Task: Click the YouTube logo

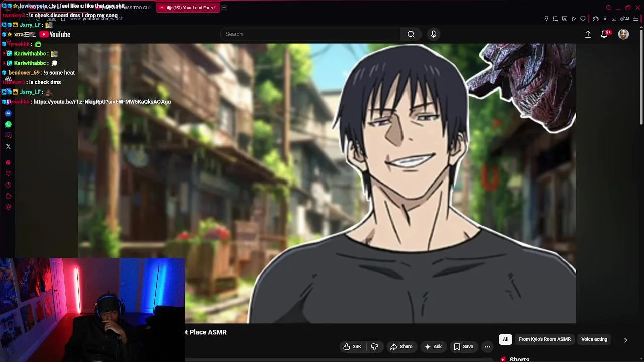Action: (x=55, y=34)
